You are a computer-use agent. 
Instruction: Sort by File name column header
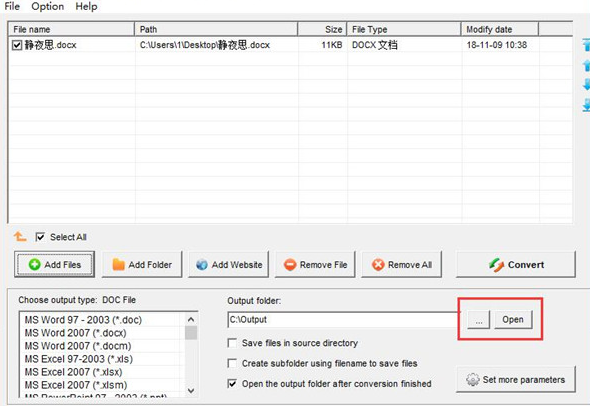click(71, 29)
